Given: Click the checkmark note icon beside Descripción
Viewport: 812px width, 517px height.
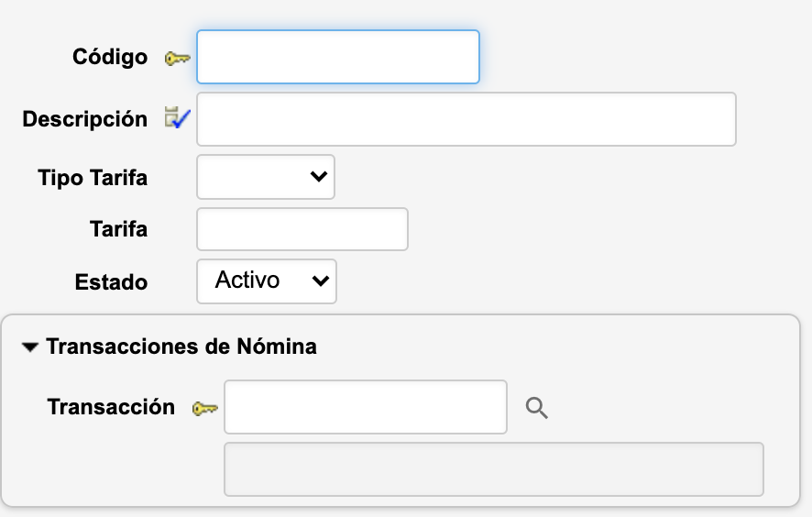Looking at the screenshot, I should pyautogui.click(x=177, y=118).
